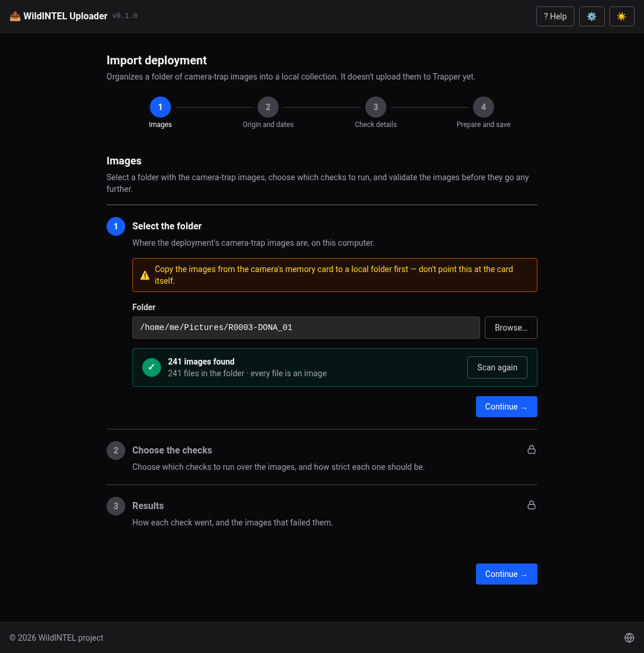Click Scan again button
Image resolution: width=644 pixels, height=653 pixels.
[x=497, y=367]
